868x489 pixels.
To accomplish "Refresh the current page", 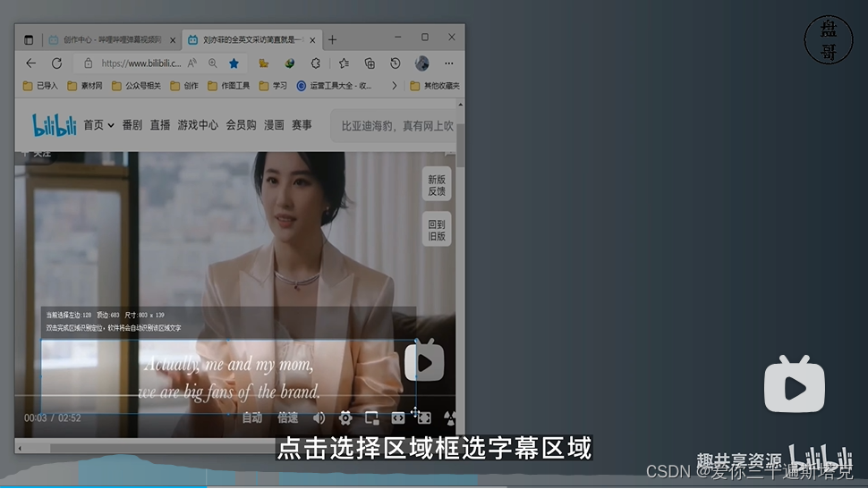I will tap(56, 63).
